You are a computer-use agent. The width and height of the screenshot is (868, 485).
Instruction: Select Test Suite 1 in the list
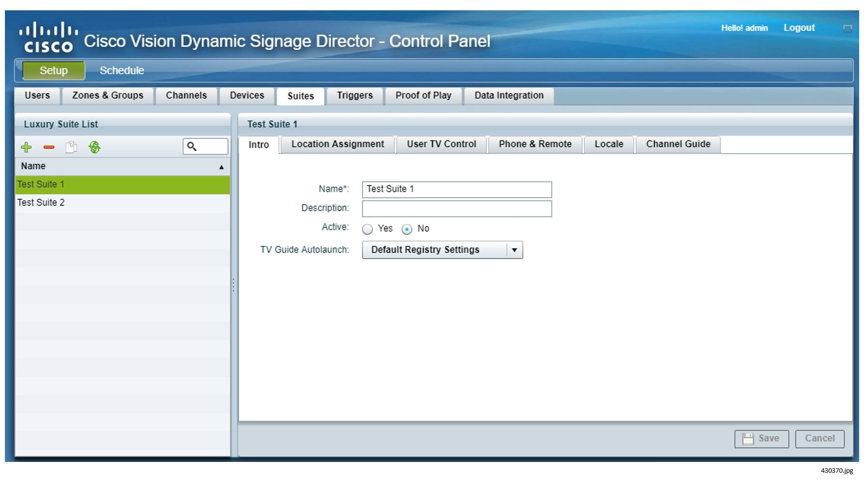(122, 185)
